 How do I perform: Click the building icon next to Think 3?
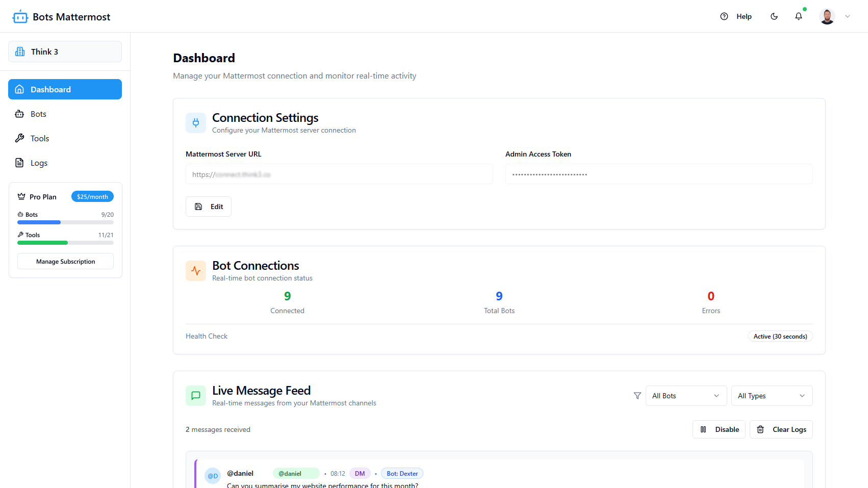coord(20,52)
